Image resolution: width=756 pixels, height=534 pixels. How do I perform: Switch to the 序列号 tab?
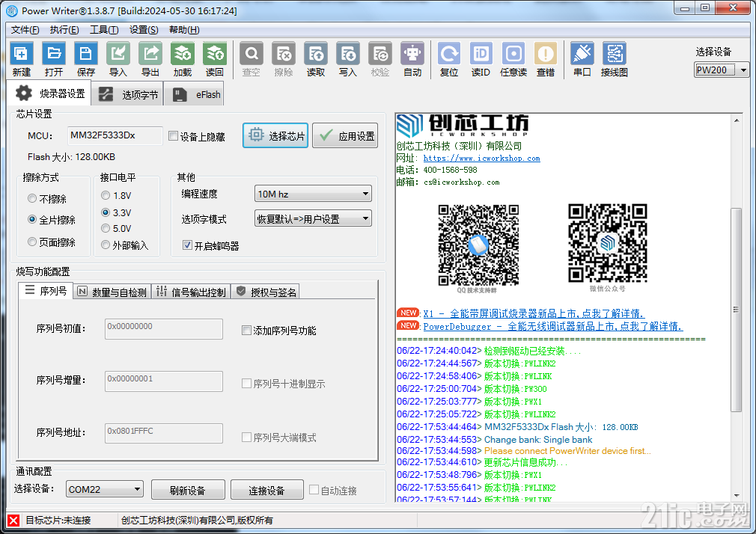pos(46,291)
